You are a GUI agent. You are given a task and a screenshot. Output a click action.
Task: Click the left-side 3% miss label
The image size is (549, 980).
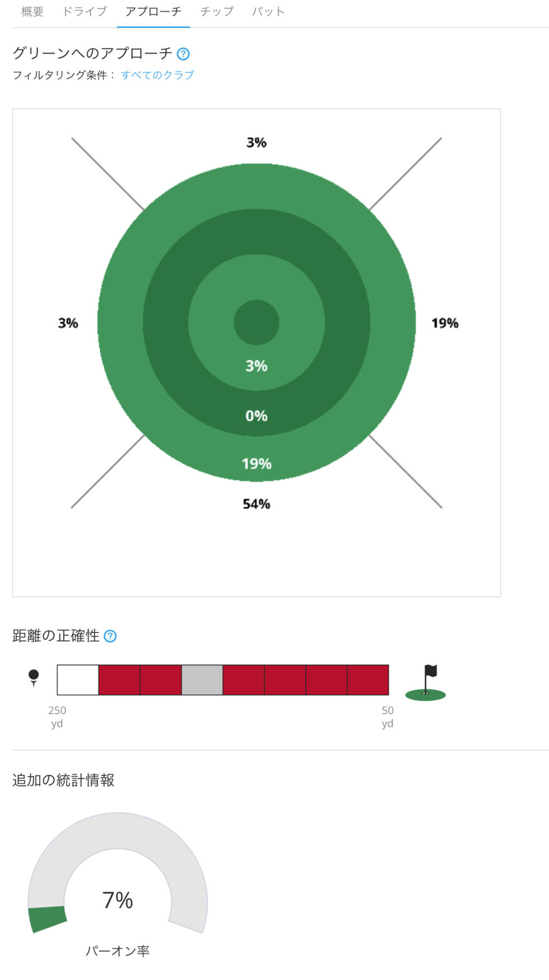[x=68, y=323]
